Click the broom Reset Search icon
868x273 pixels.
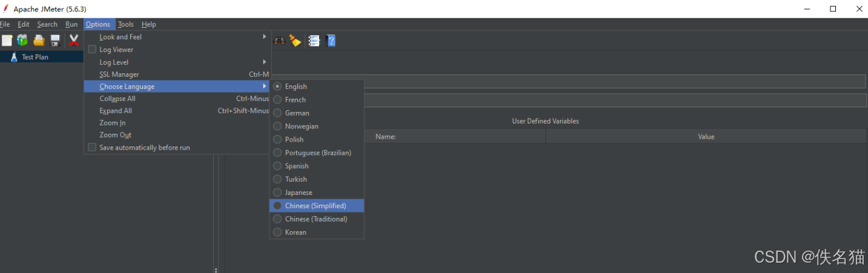pos(295,41)
